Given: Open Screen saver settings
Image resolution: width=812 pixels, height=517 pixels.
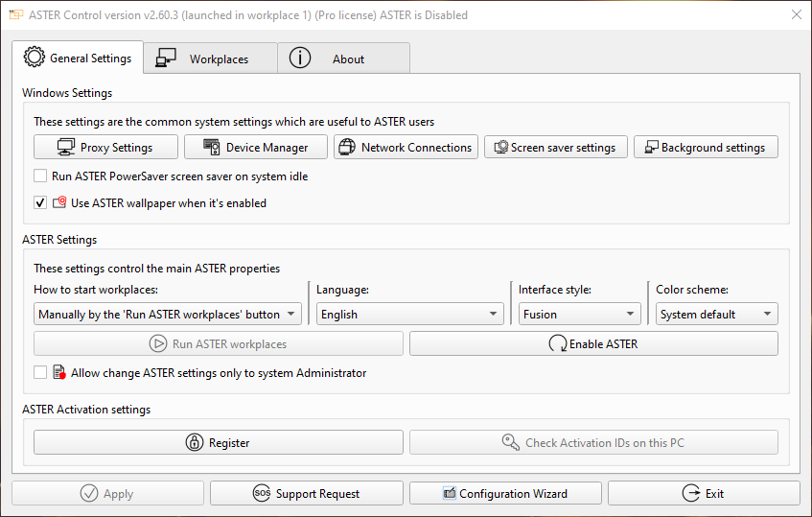Looking at the screenshot, I should [556, 147].
